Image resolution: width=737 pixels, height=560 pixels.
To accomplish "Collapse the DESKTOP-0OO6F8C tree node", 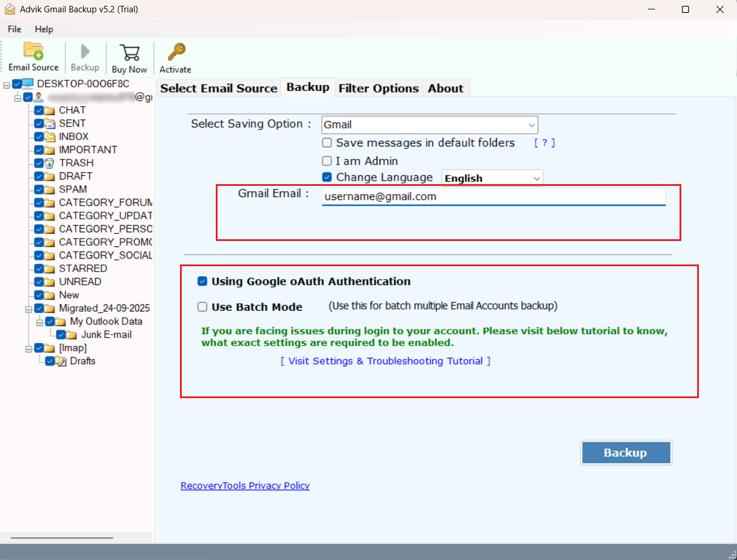I will [x=6, y=84].
